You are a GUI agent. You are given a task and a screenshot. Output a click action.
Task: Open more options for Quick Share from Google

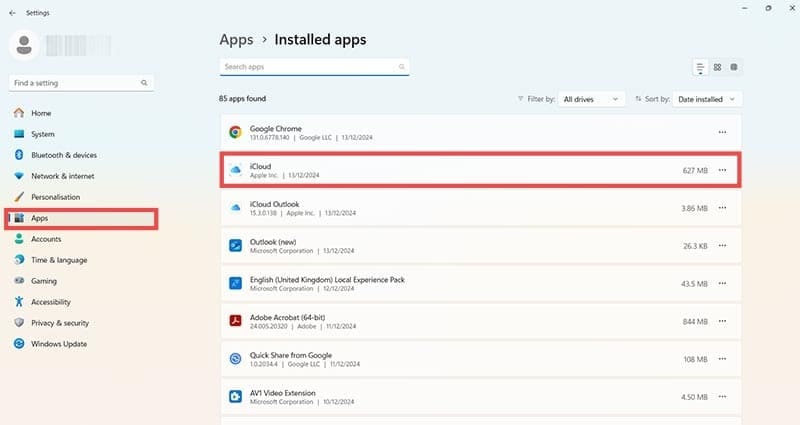(722, 359)
